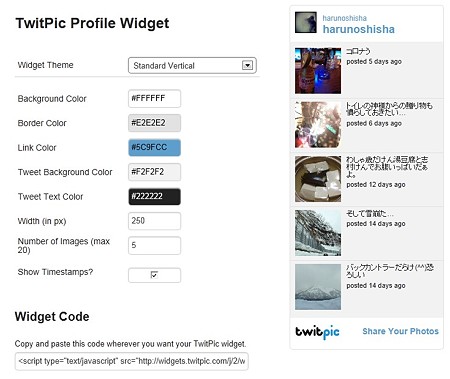Screen dimensions: 450x379
Task: Click the Background Color #FFFFFF field
Action: [x=154, y=98]
